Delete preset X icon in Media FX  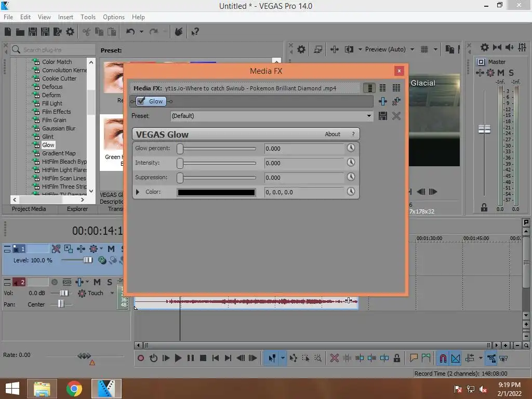pos(396,116)
